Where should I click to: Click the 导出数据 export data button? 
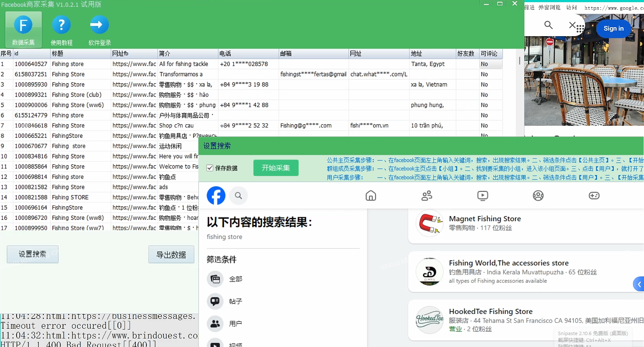pos(171,254)
